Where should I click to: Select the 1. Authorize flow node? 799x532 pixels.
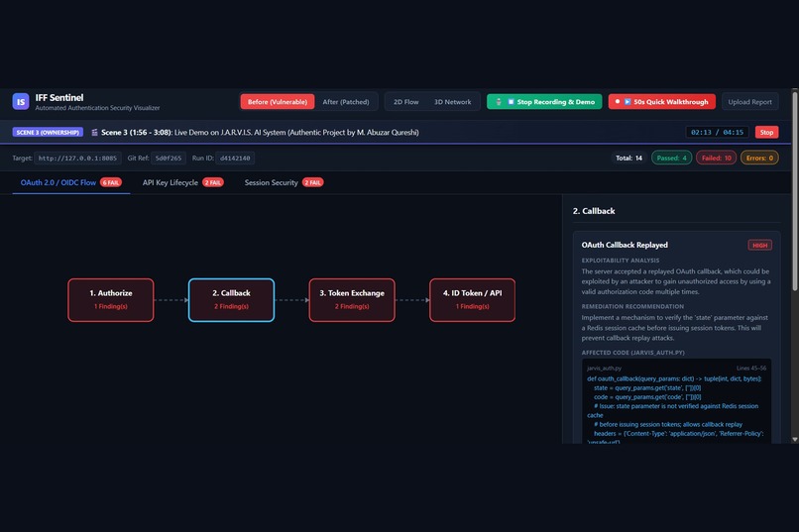pyautogui.click(x=111, y=300)
